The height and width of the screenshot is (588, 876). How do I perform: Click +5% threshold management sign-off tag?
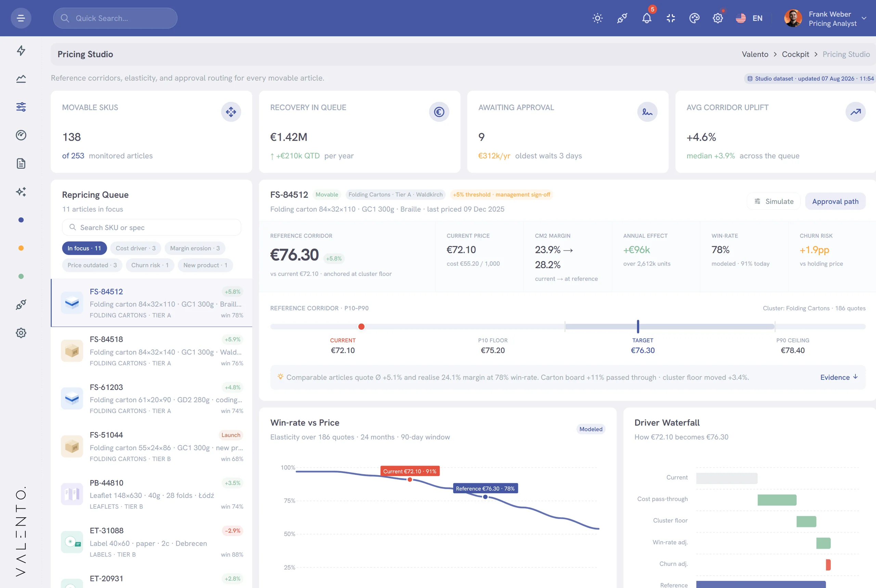click(x=501, y=195)
